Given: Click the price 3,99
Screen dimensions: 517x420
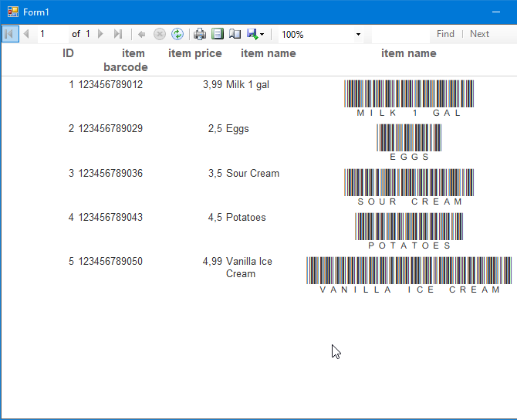Looking at the screenshot, I should click(x=212, y=85).
